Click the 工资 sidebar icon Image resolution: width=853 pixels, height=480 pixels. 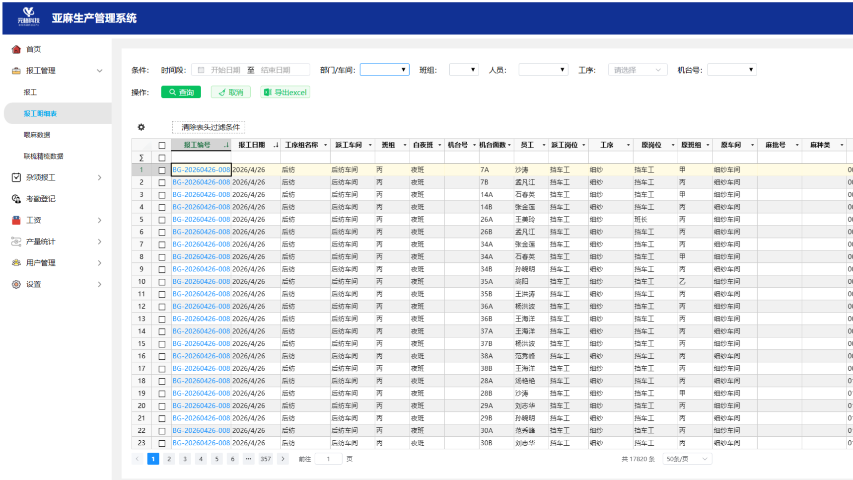(x=16, y=220)
